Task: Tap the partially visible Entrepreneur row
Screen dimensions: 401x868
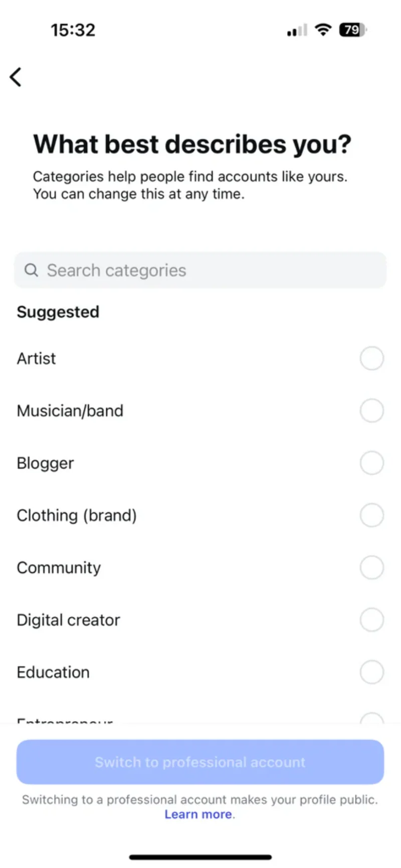Action: [x=65, y=720]
